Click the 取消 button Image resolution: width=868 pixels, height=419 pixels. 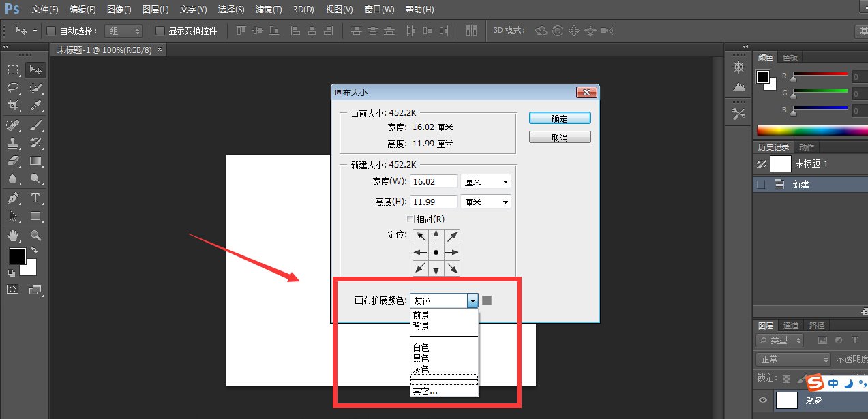coord(559,136)
